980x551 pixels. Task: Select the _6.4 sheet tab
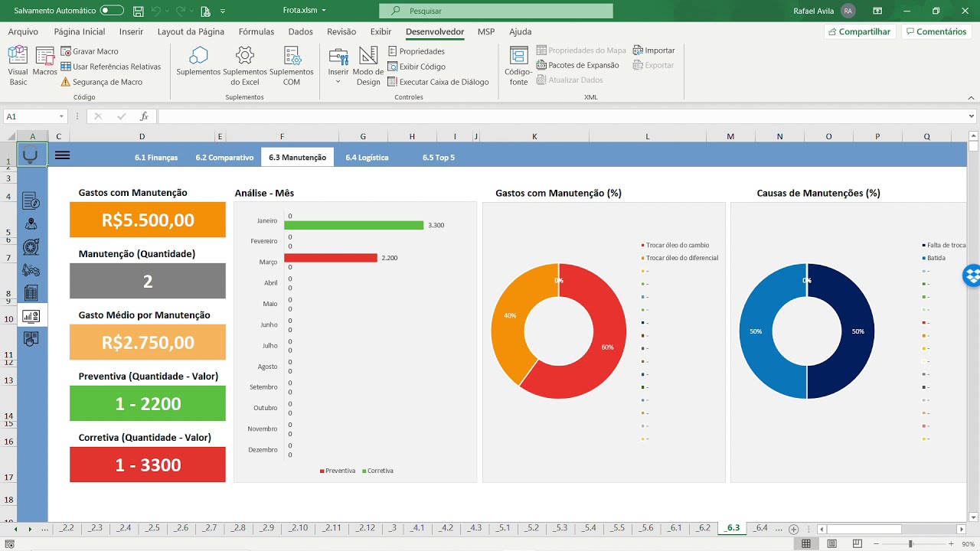[x=760, y=528]
